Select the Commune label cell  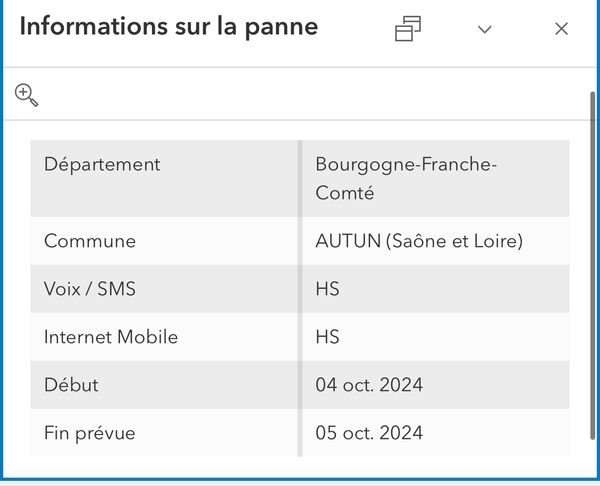pyautogui.click(x=90, y=241)
